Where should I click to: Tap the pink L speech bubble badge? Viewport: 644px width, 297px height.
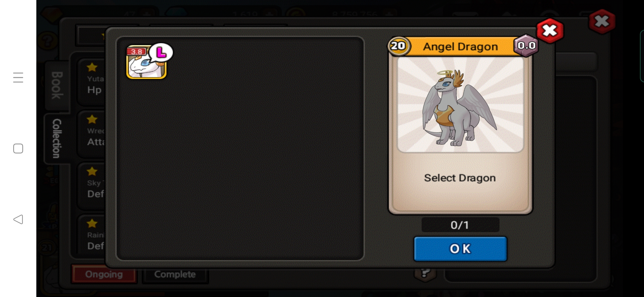coord(161,52)
